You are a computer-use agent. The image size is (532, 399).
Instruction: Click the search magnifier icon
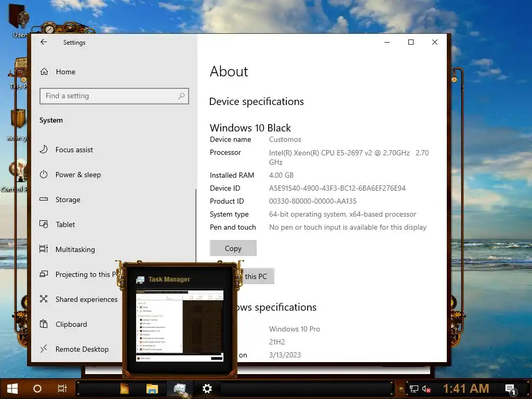(181, 96)
